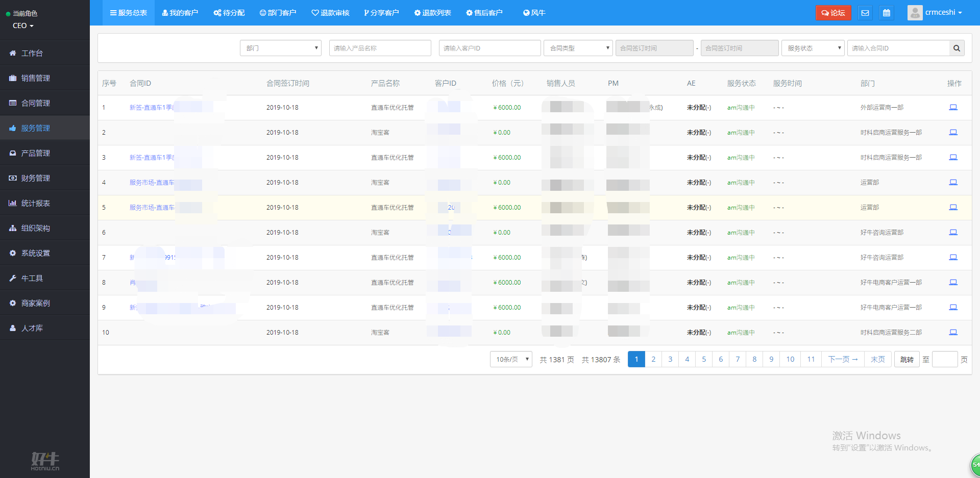Open 商家案例 in the sidebar
The width and height of the screenshot is (980, 478).
(x=45, y=303)
